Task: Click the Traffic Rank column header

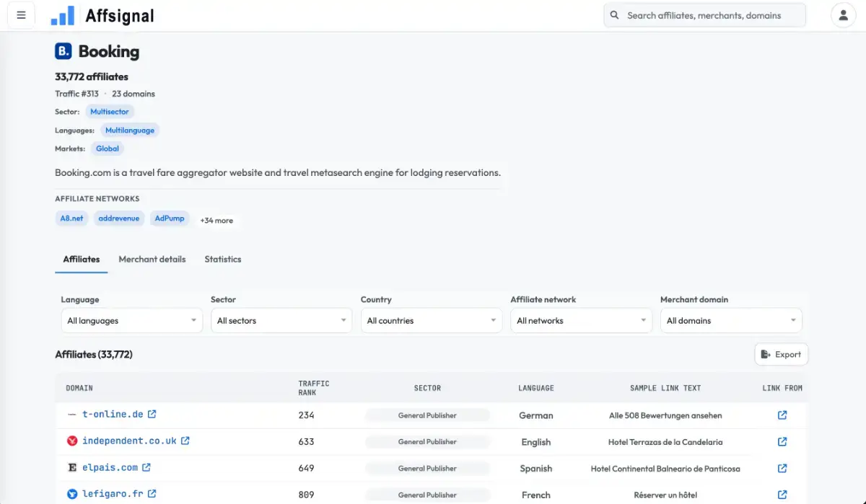Action: 314,388
